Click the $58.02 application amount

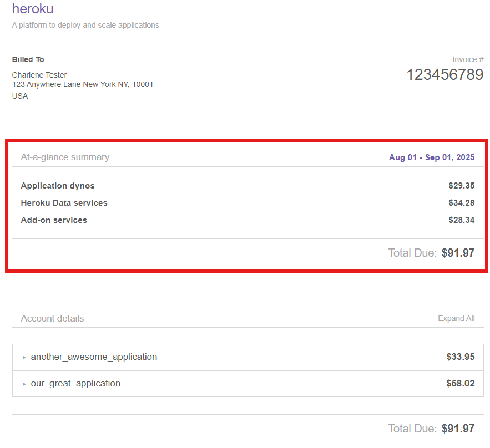pyautogui.click(x=460, y=384)
